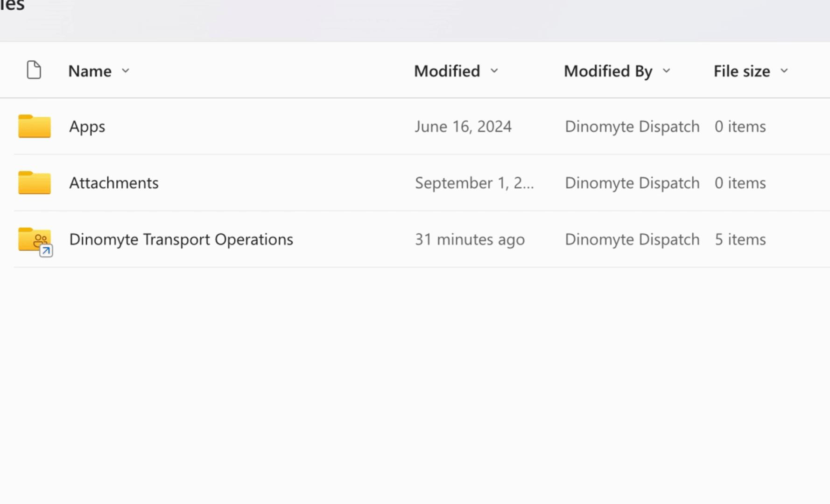
Task: Click the Dinomyte Transport Operations shared folder icon
Action: click(x=35, y=240)
